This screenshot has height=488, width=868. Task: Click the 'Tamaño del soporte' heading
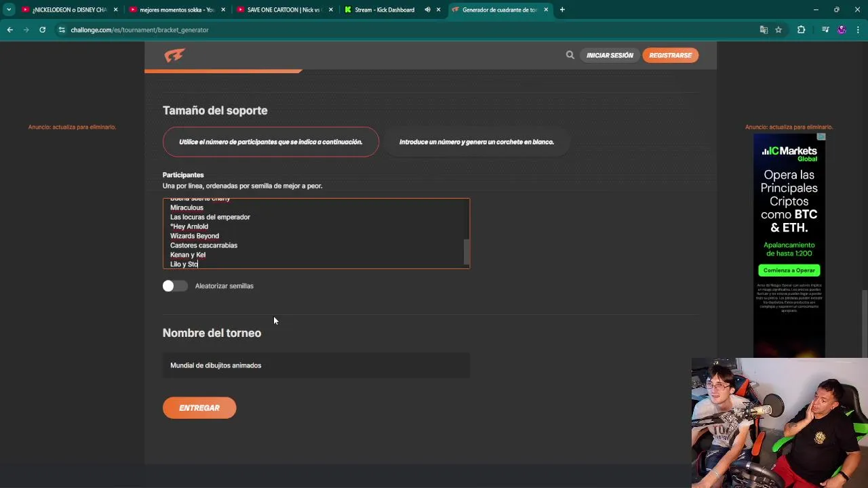coord(215,110)
